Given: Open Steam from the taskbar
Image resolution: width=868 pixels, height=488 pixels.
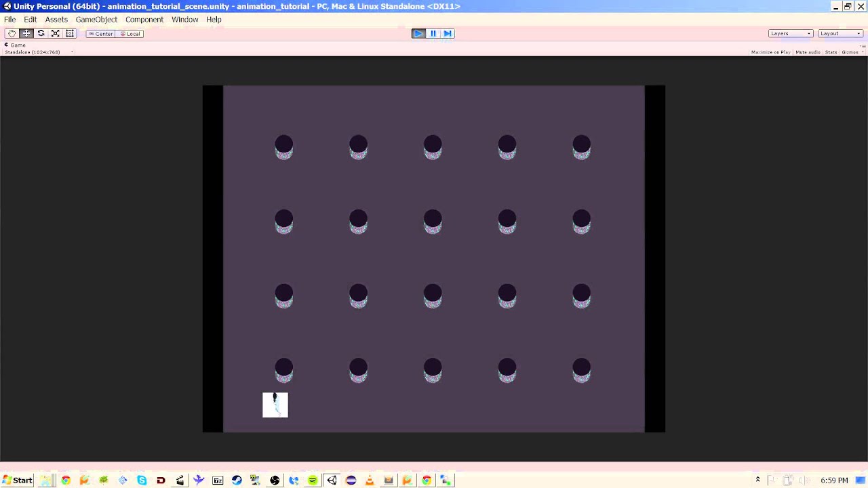Looking at the screenshot, I should [x=237, y=480].
